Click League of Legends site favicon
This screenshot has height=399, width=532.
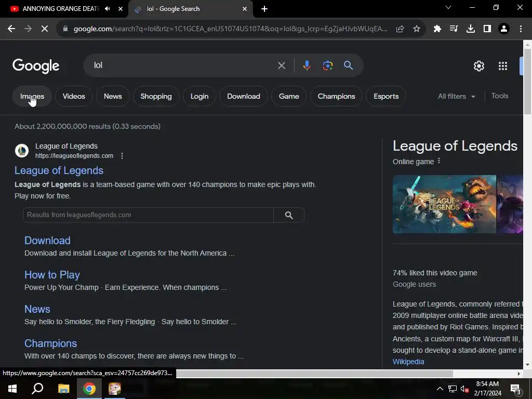(x=22, y=151)
